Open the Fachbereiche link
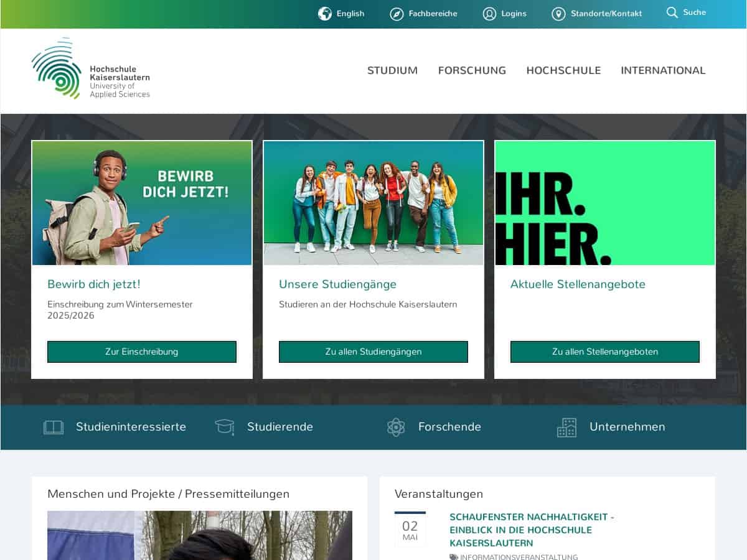Viewport: 747px width, 560px height. pos(433,14)
